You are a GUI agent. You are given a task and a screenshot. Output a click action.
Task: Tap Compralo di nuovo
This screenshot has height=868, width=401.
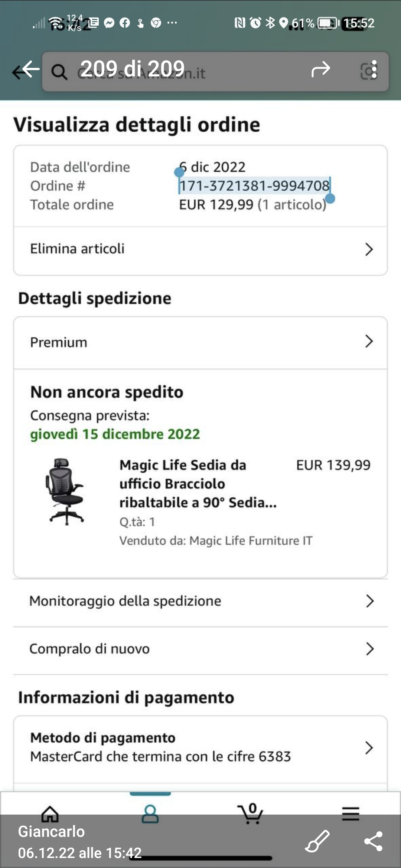click(x=200, y=649)
